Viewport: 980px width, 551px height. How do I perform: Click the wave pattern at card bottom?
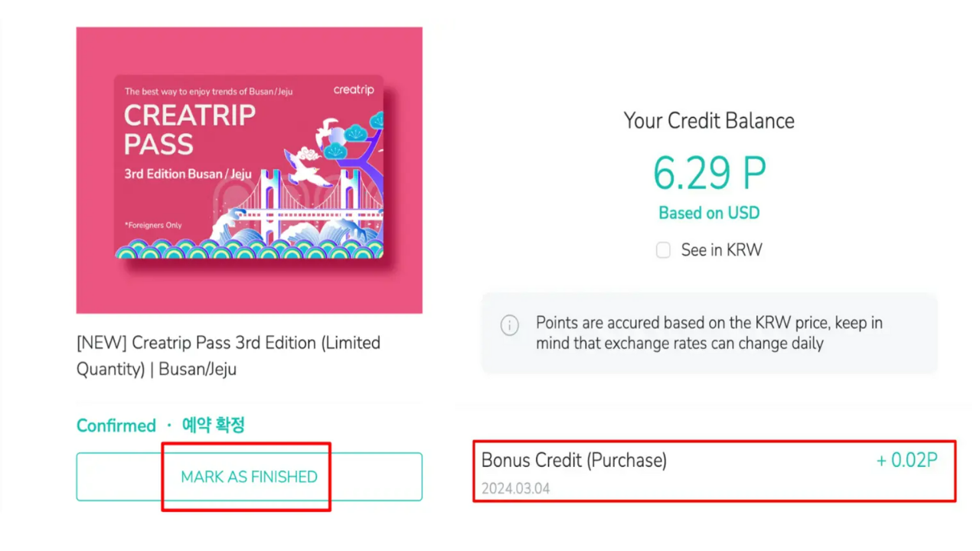(x=249, y=248)
